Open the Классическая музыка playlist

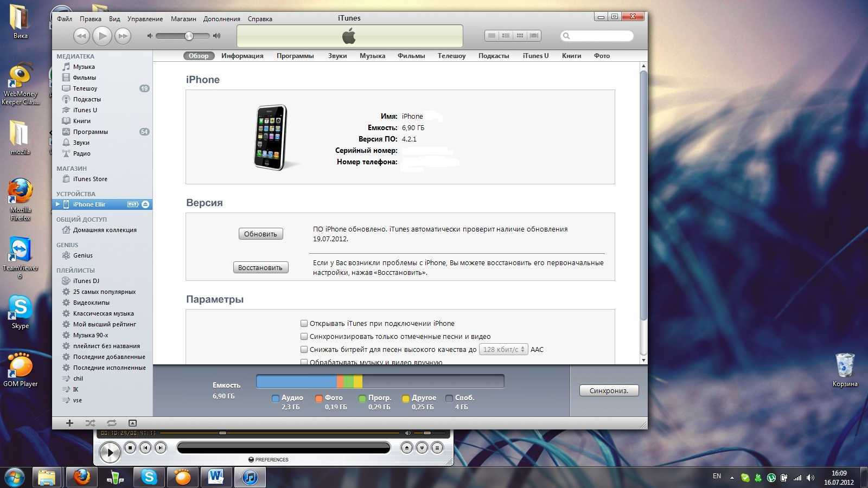(x=103, y=313)
